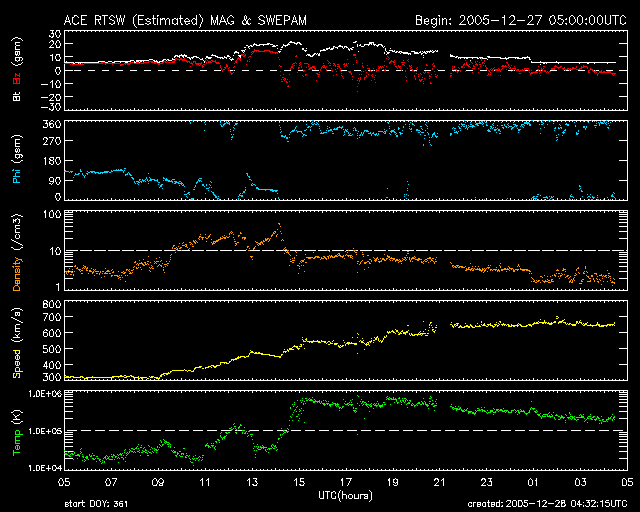Click the '-30' value on the Bt Bz axis
Viewport: 640px width, 512px height.
click(51, 107)
